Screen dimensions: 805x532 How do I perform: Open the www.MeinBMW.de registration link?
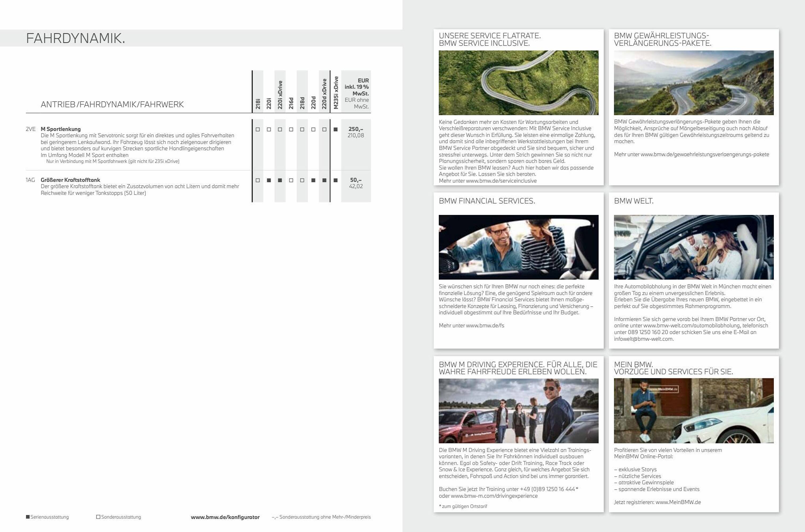tap(678, 502)
